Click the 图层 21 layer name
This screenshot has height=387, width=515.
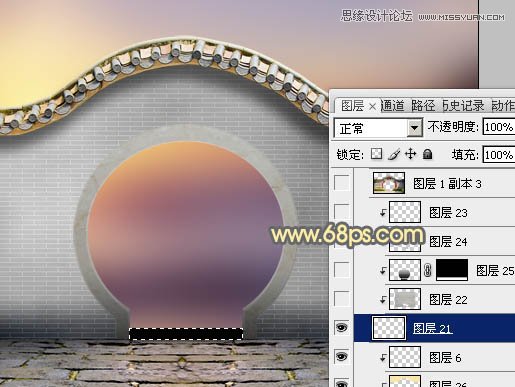[x=432, y=329]
